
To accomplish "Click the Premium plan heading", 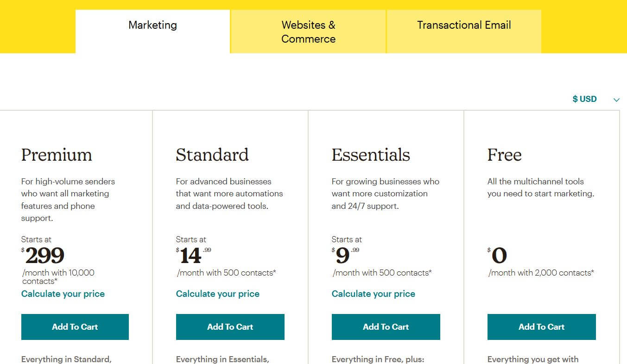I will tap(57, 155).
